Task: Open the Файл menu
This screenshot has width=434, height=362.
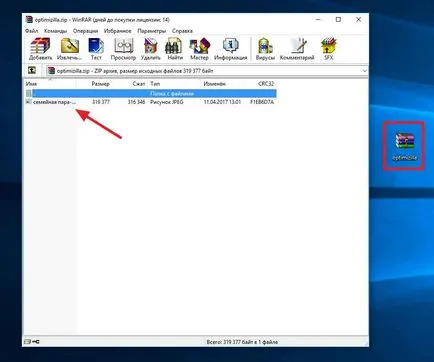Action: [x=32, y=31]
